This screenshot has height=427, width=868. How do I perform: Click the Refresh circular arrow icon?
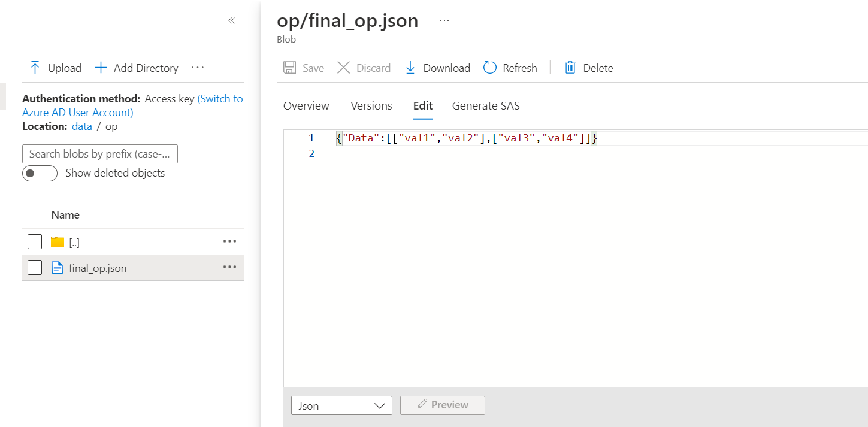point(490,68)
